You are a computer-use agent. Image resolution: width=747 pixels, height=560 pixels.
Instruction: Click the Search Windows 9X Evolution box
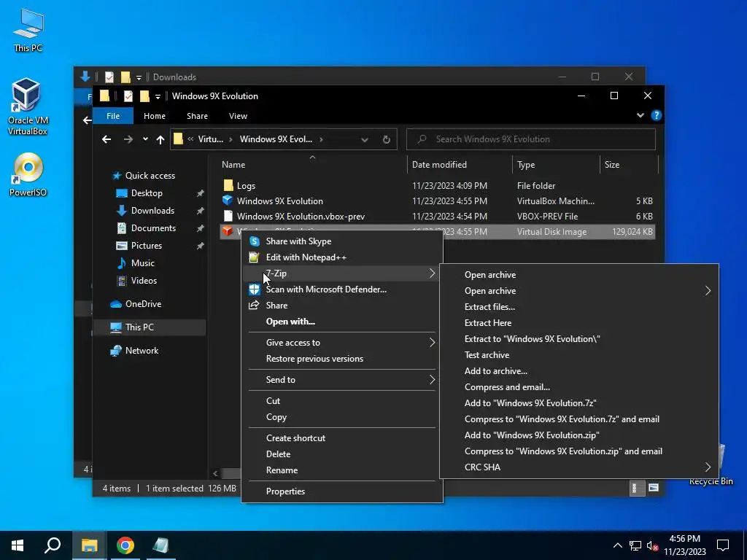tap(531, 139)
